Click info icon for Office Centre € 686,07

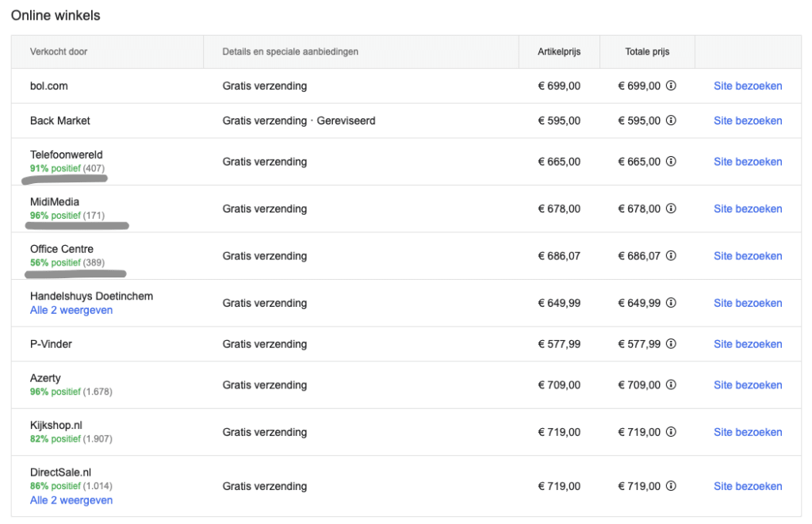point(671,256)
